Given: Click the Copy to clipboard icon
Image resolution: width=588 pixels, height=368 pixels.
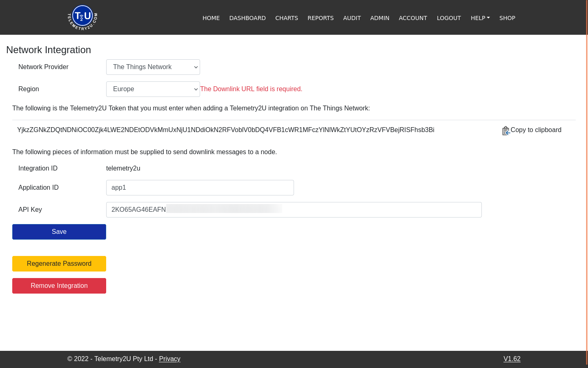Looking at the screenshot, I should [506, 130].
